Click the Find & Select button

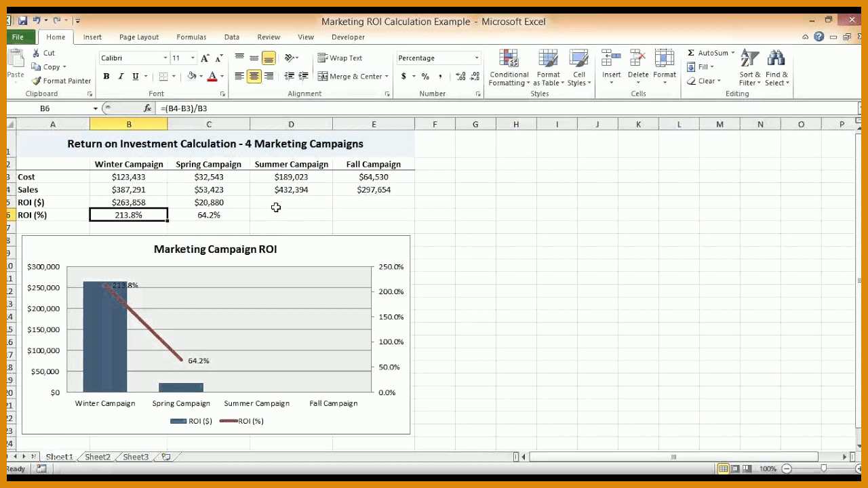tap(776, 68)
